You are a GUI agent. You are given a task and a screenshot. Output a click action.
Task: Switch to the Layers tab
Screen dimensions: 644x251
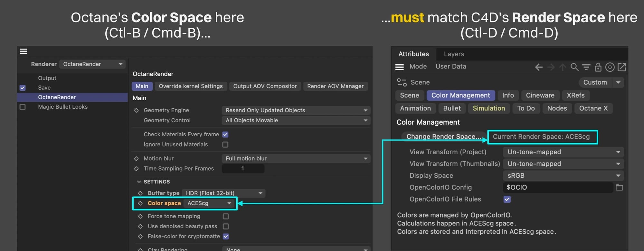tap(454, 54)
